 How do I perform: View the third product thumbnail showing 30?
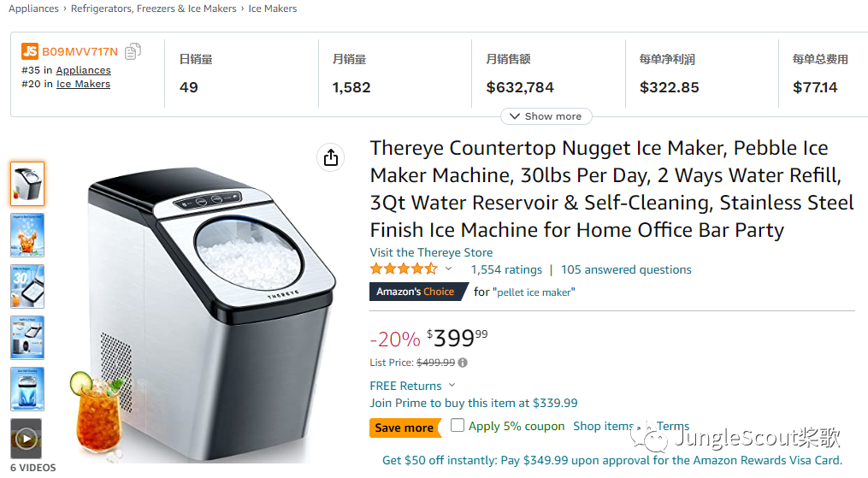pos(27,286)
